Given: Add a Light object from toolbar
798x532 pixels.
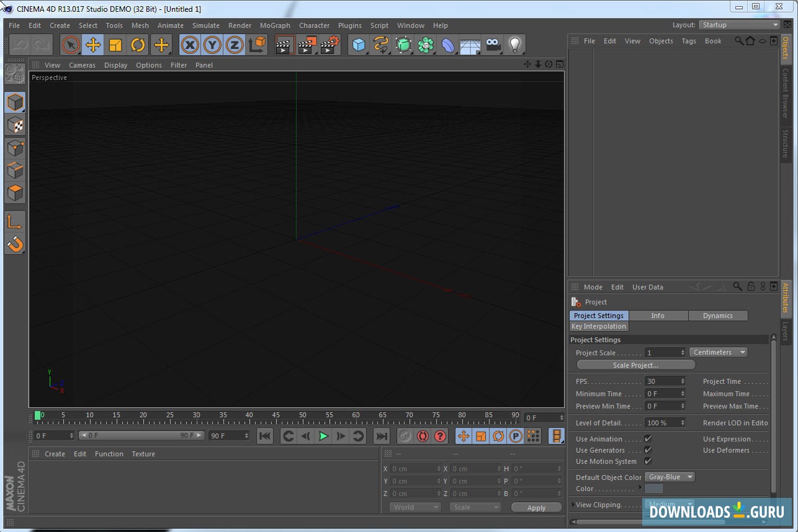Looking at the screenshot, I should coord(514,45).
